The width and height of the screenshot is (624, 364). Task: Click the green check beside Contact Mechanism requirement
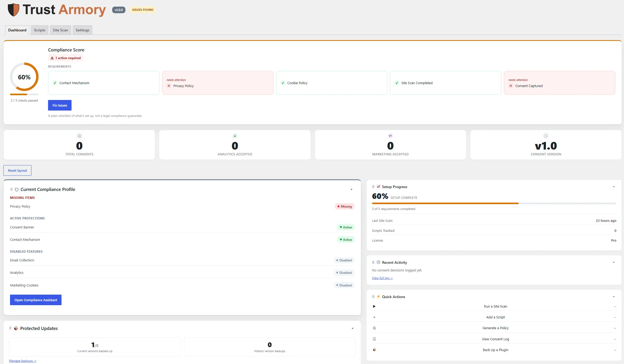pyautogui.click(x=55, y=83)
